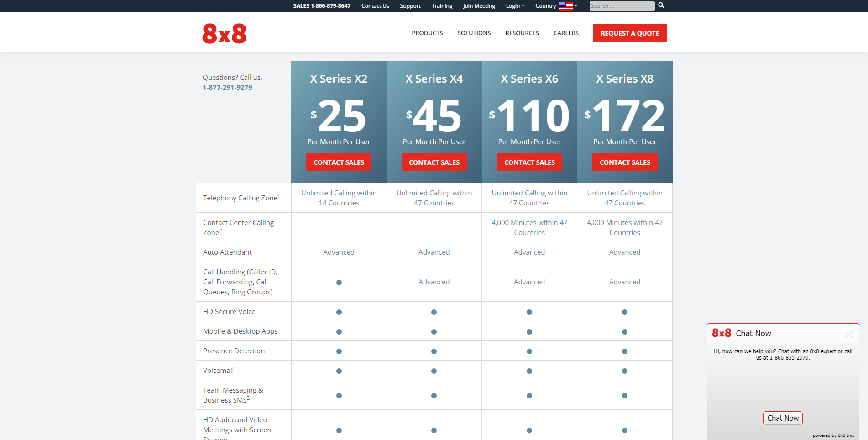Open the Resources menu
The image size is (868, 440).
[x=522, y=33]
